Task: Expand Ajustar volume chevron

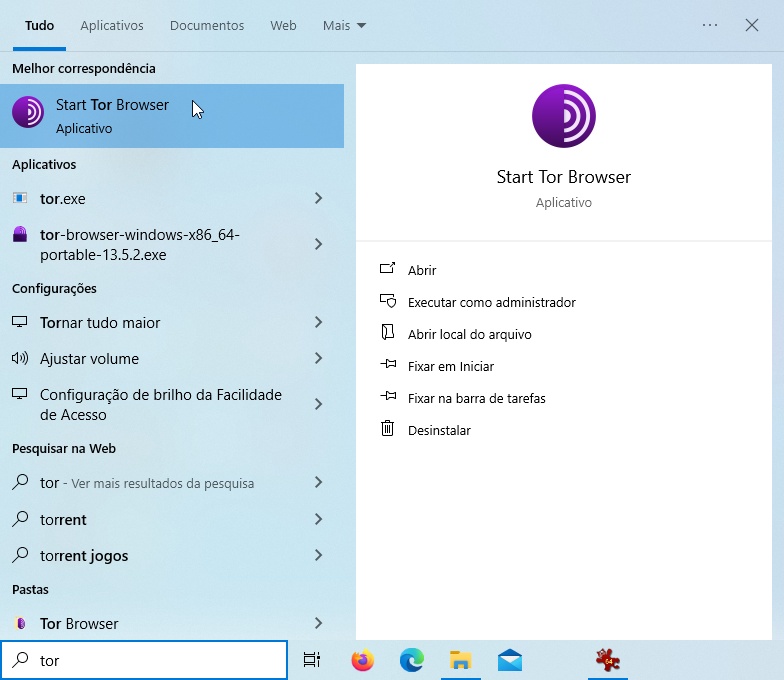Action: (318, 358)
